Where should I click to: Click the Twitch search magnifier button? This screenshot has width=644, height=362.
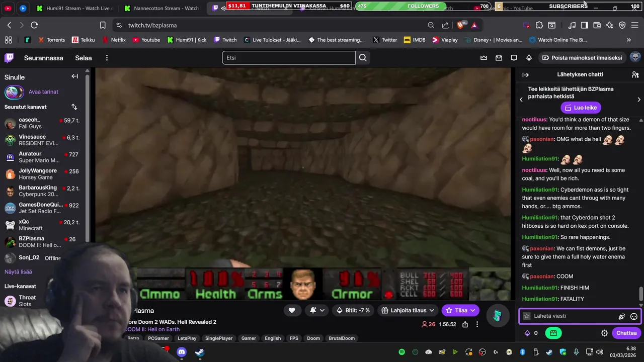point(363,58)
